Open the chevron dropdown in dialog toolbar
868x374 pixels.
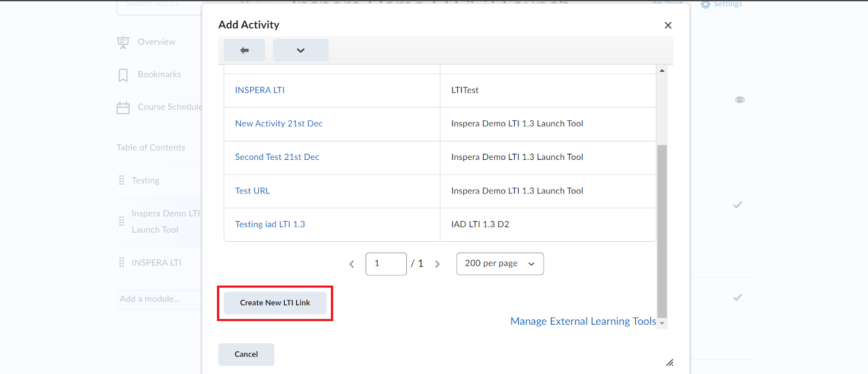[x=301, y=50]
